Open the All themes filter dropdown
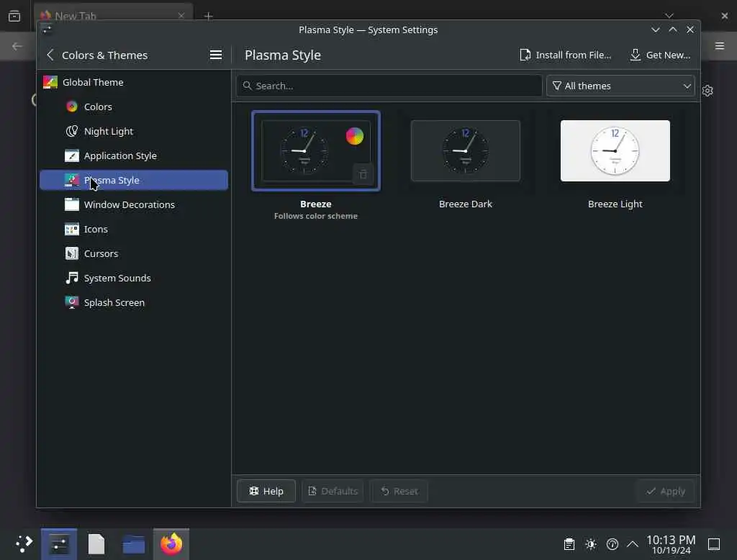The width and height of the screenshot is (737, 560). pyautogui.click(x=620, y=86)
